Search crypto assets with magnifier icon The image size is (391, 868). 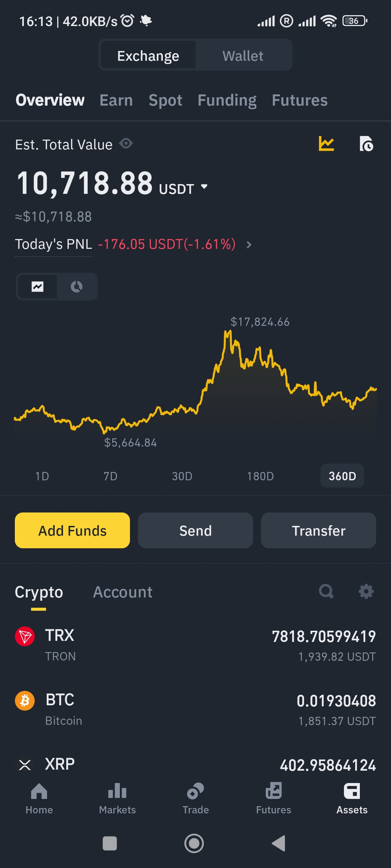coord(326,592)
